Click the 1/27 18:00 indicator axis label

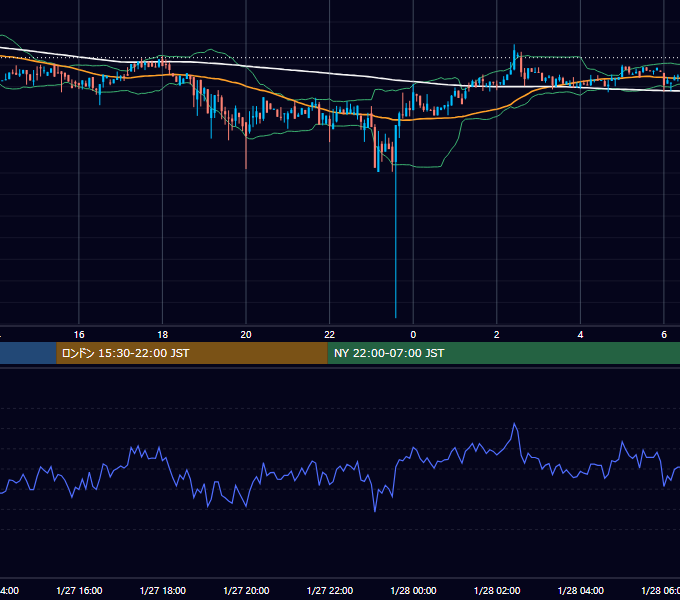click(x=163, y=590)
